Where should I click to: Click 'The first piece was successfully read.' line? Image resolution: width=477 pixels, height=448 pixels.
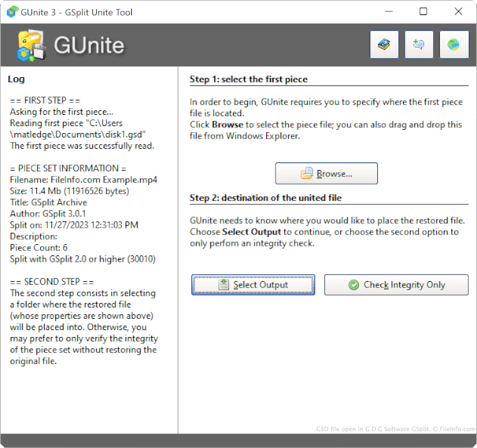click(82, 146)
